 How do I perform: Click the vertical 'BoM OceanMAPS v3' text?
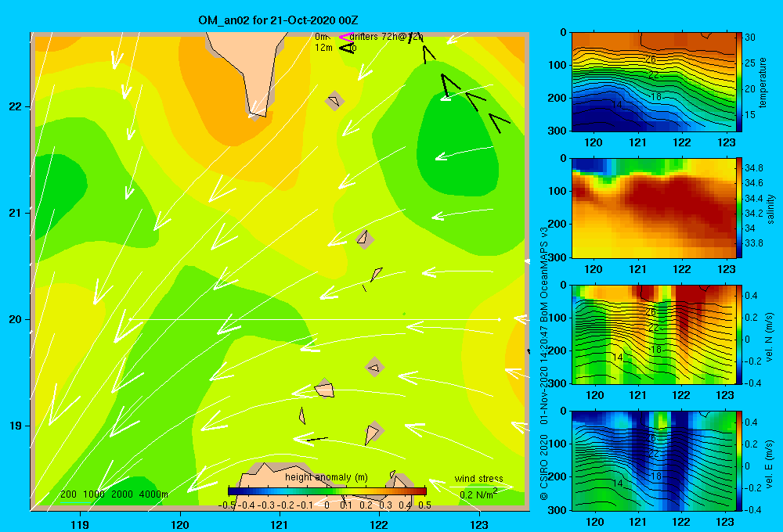544,268
